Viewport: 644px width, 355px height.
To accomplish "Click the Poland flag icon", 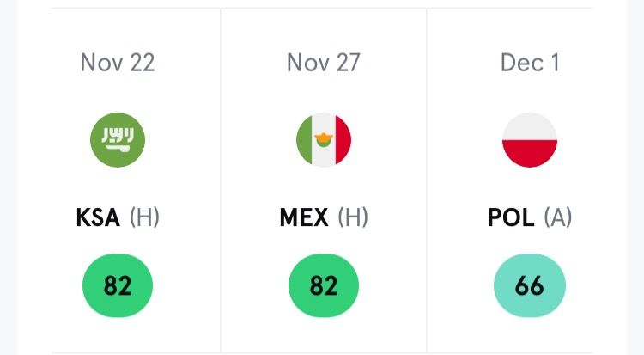I will (x=530, y=139).
